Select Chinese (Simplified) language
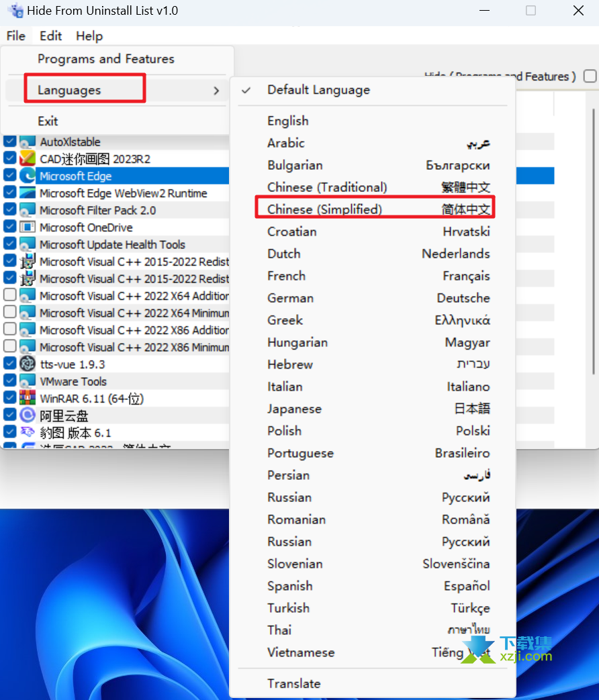599x700 pixels. 373,209
